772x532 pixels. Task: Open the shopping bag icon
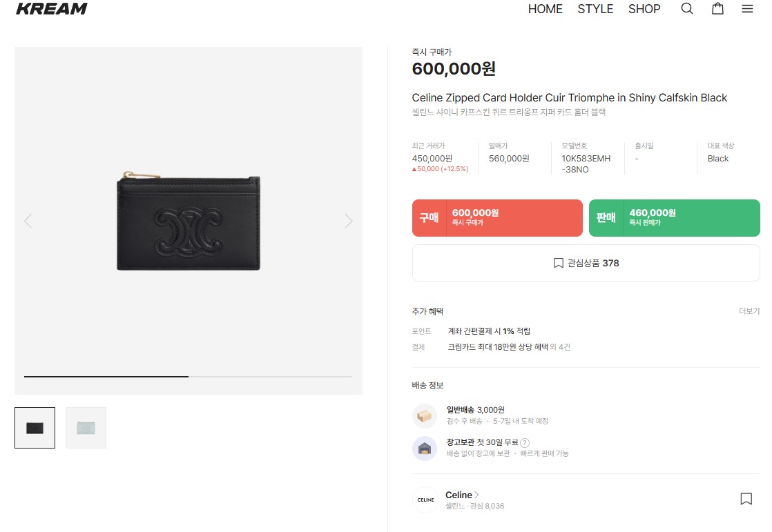[x=717, y=9]
